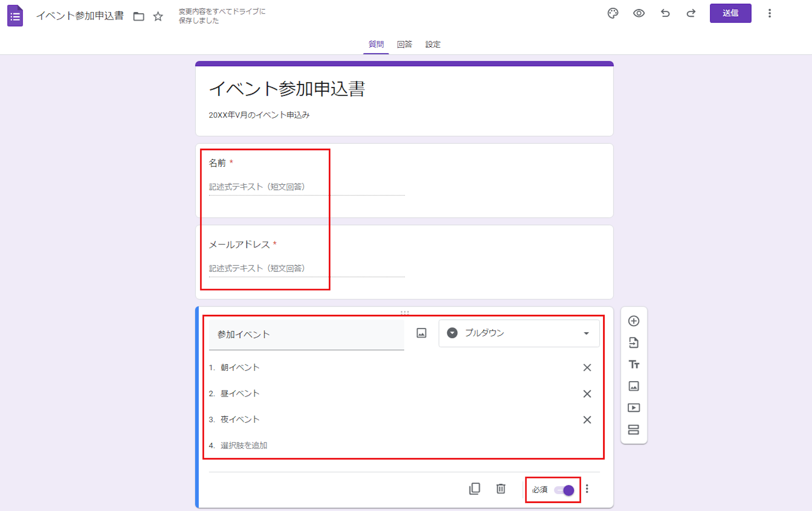
Task: Add an image from the side toolbar
Action: [x=634, y=386]
